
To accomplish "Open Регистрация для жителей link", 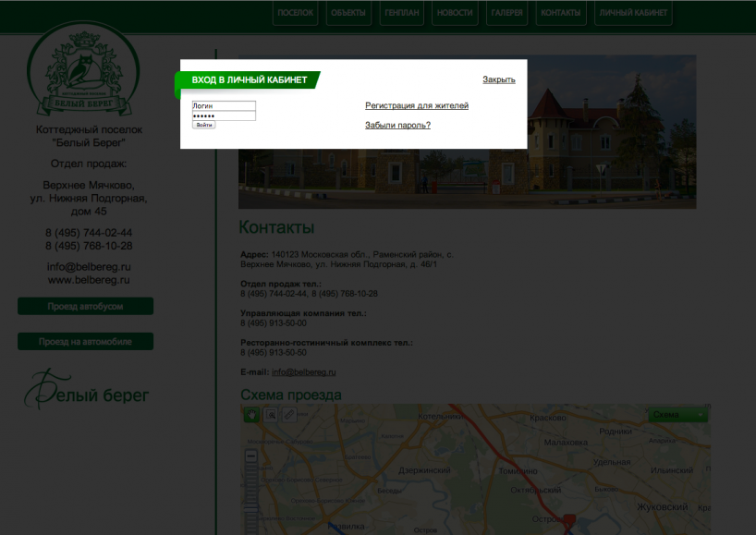I will (417, 105).
